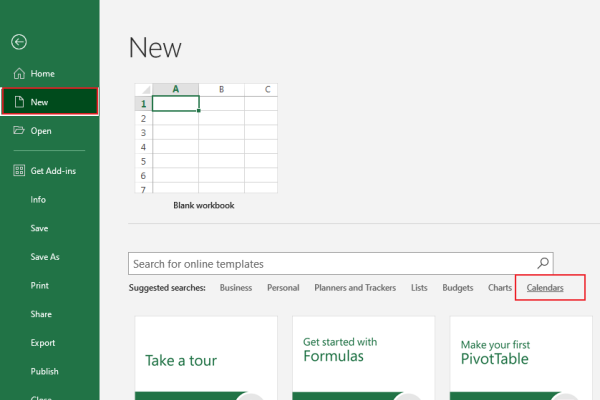Open the Export page

42,343
